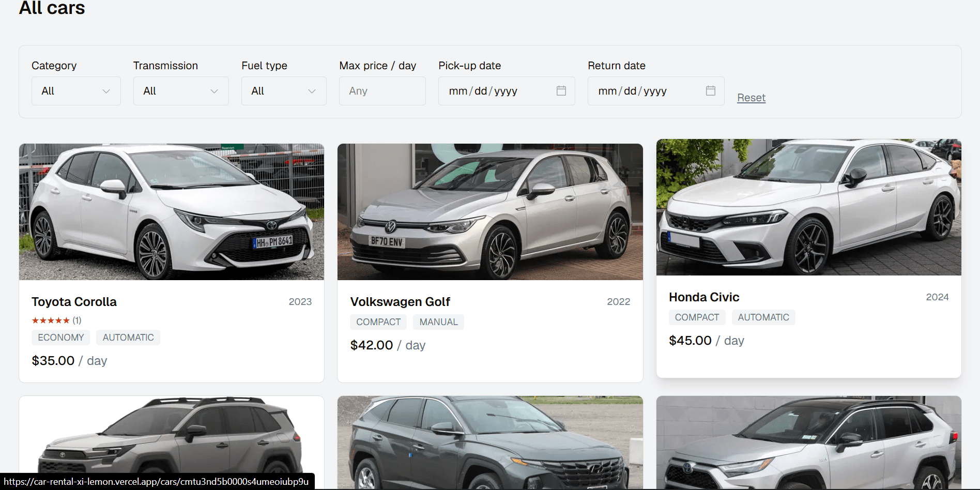Click the Honda Civic title

(x=704, y=297)
